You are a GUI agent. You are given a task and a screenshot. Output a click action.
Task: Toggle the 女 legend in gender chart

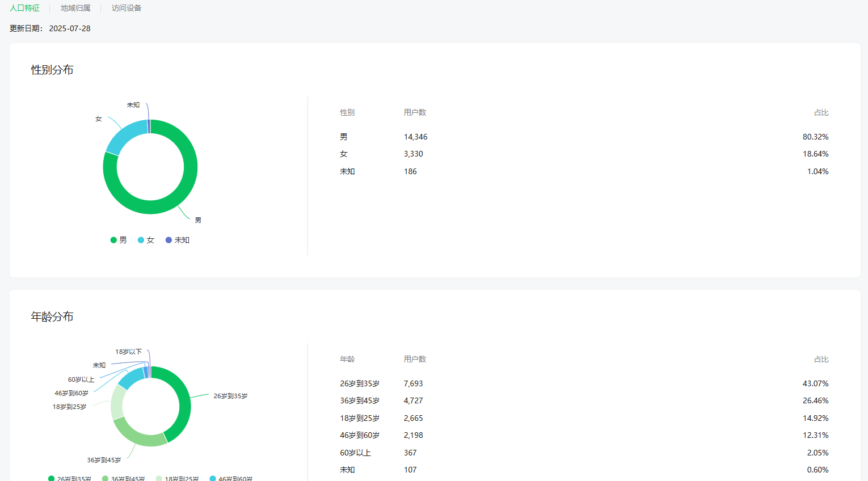pyautogui.click(x=146, y=240)
